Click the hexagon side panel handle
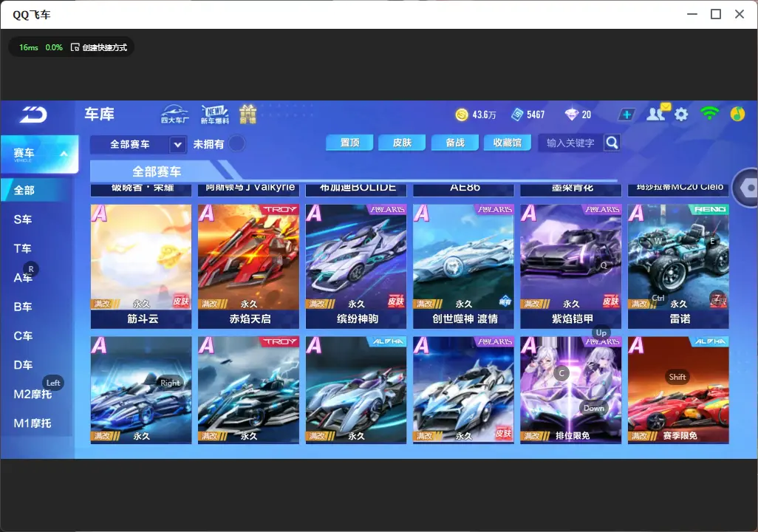Viewport: 758px width, 532px height. pyautogui.click(x=746, y=188)
